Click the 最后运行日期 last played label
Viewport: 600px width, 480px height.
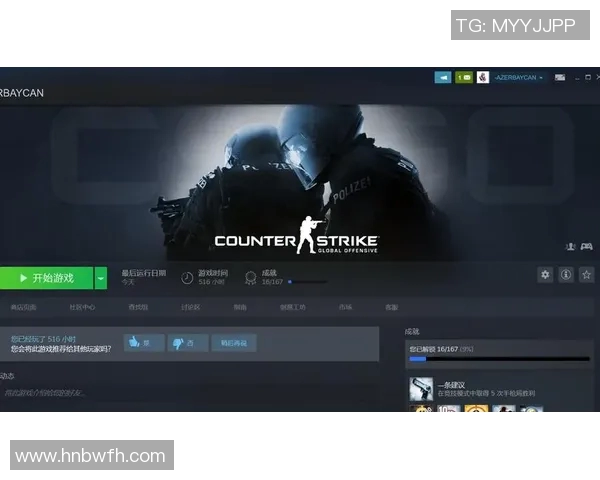coord(143,273)
